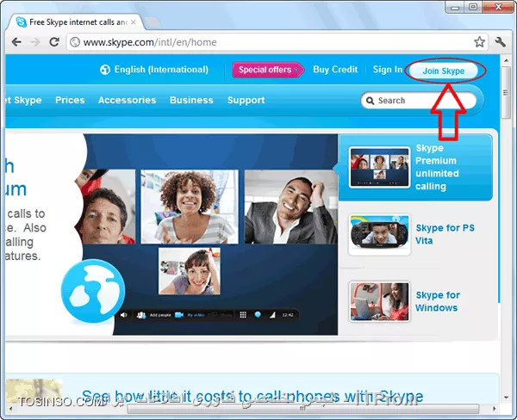Click the large globe icon in banner

(x=93, y=291)
